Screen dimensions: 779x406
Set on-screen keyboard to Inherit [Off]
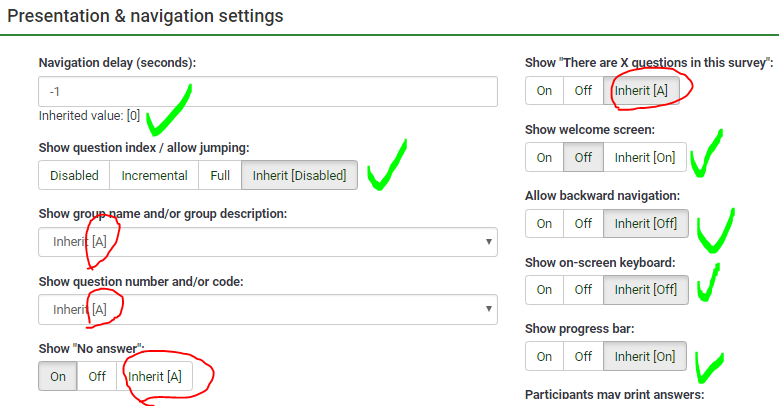click(646, 290)
